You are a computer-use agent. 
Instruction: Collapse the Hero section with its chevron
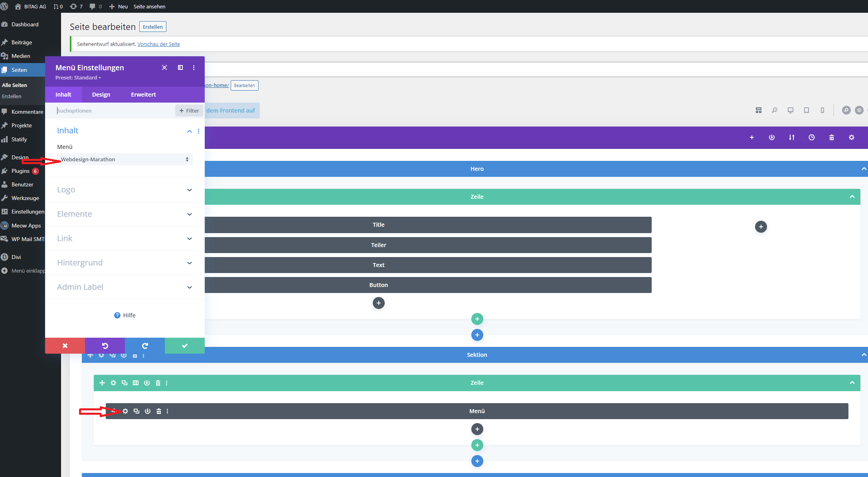point(864,169)
